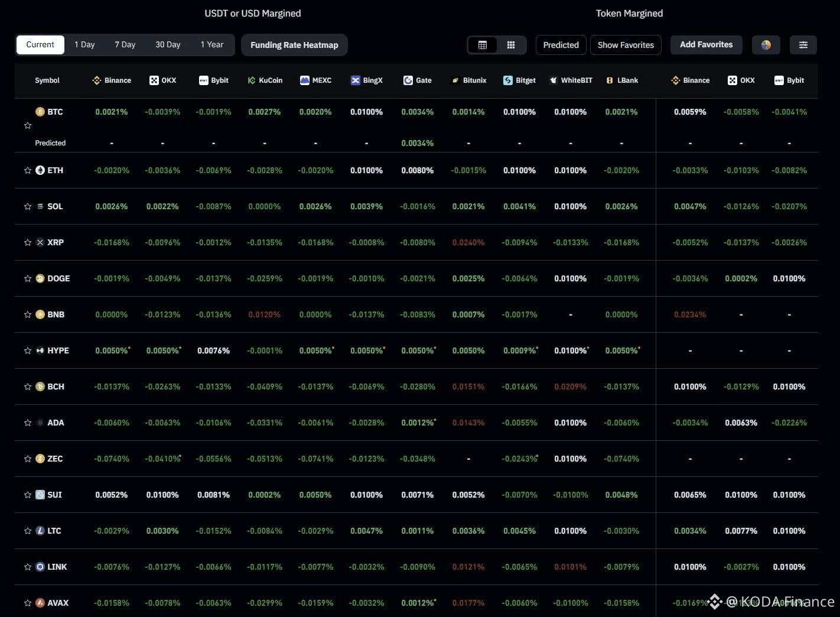Viewport: 840px width, 617px height.
Task: Open the Funding Rate Heatmap
Action: click(294, 44)
